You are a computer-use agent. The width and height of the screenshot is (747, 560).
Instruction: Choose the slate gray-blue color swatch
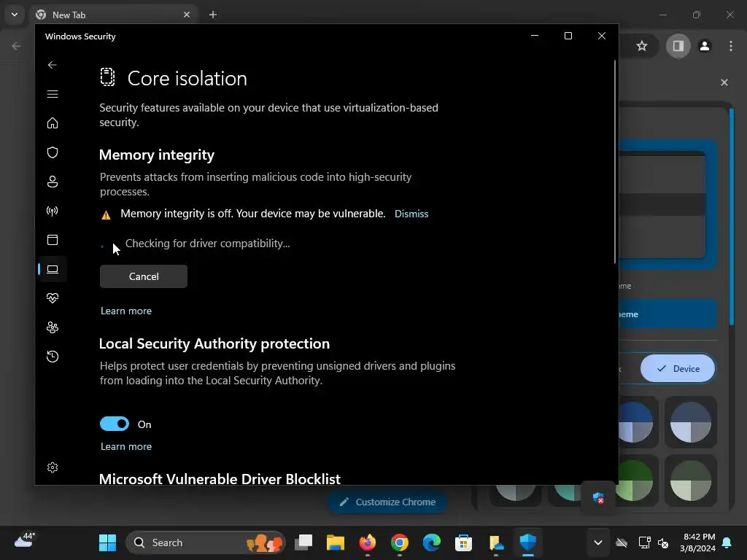point(691,422)
